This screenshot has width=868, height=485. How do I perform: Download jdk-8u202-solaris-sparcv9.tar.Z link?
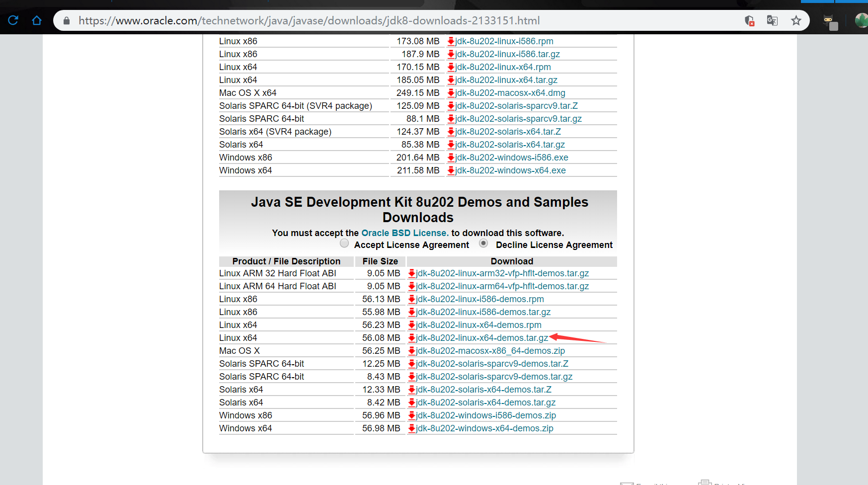(x=516, y=106)
